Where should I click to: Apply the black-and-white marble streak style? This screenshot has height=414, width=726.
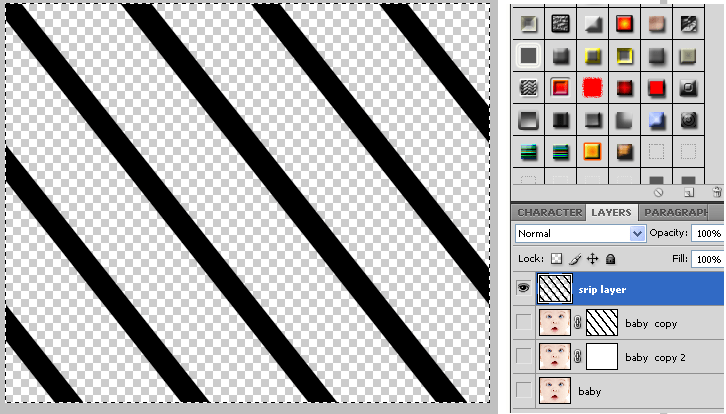pos(688,24)
